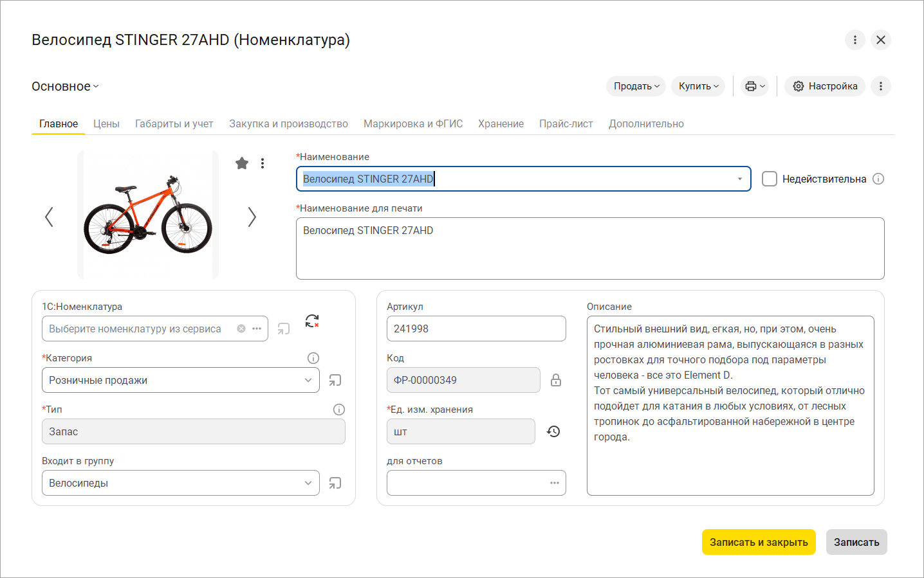
Task: Enable the Недействительна checkbox
Action: [x=770, y=179]
